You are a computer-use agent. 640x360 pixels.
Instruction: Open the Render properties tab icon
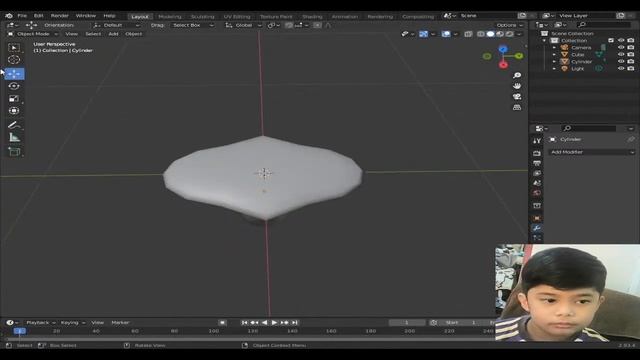point(537,153)
